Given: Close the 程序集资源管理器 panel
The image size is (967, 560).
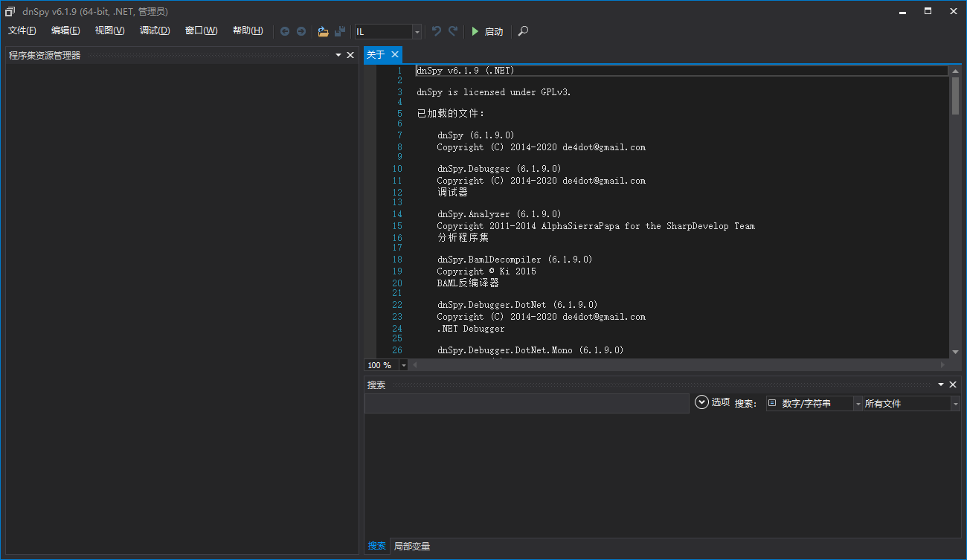Looking at the screenshot, I should pyautogui.click(x=350, y=55).
